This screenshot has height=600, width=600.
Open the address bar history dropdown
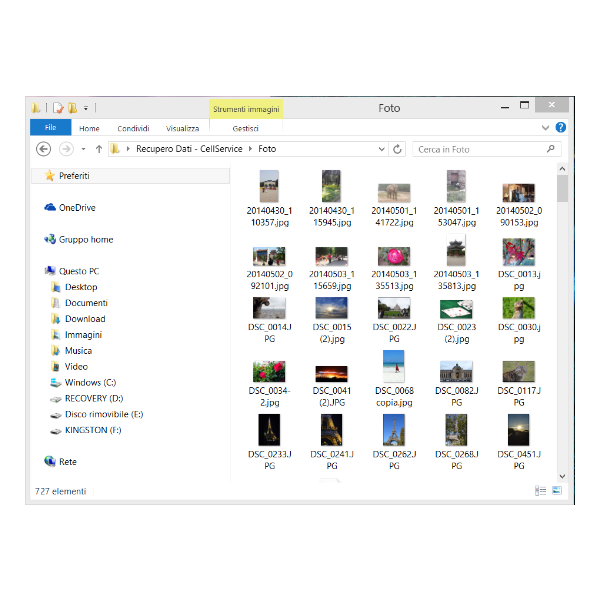[381, 149]
